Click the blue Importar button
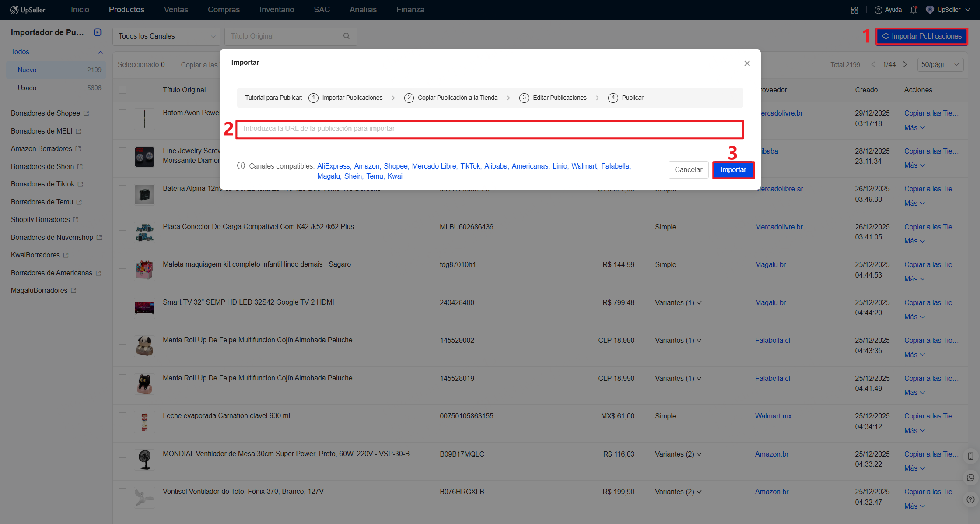The width and height of the screenshot is (980, 524). [733, 170]
